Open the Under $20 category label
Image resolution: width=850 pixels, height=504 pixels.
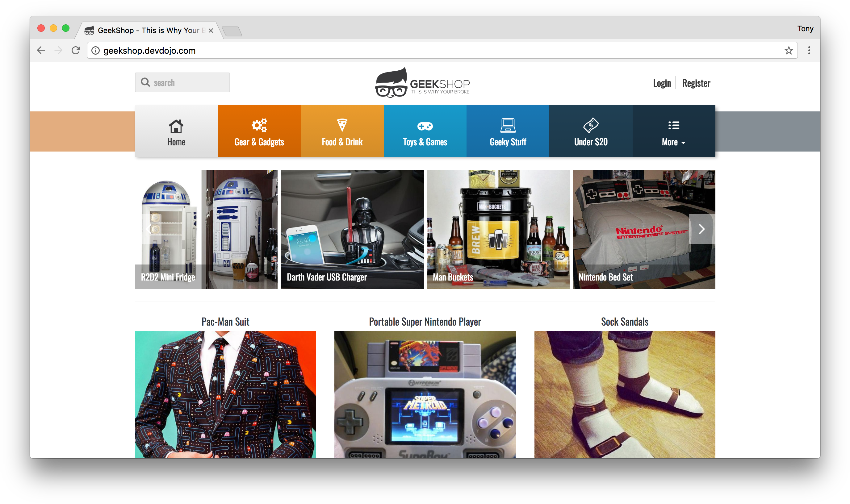(591, 142)
